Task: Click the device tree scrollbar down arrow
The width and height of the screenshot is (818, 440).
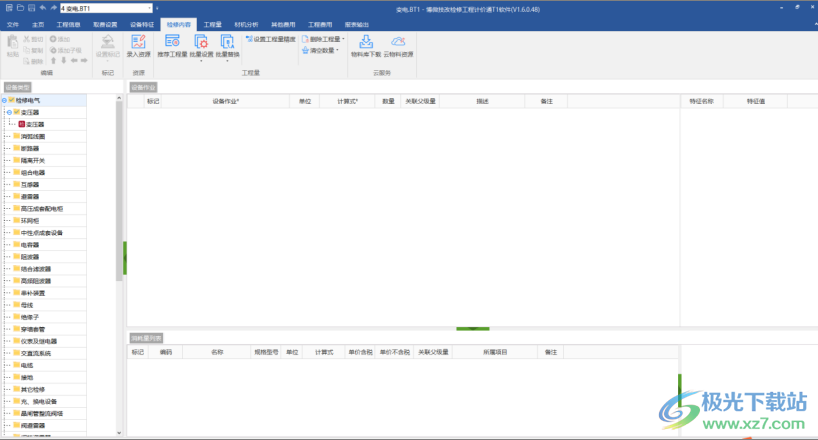Action: coord(119,433)
